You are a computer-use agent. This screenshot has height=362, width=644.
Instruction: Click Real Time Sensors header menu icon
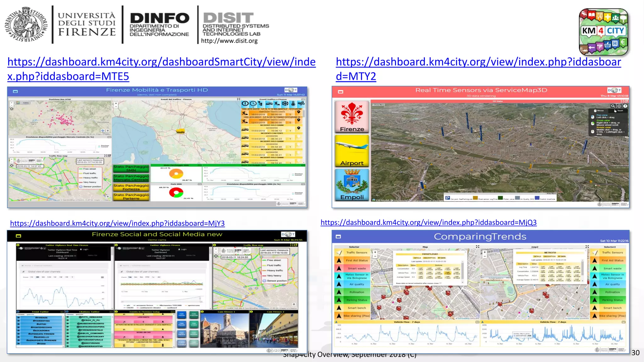click(341, 92)
